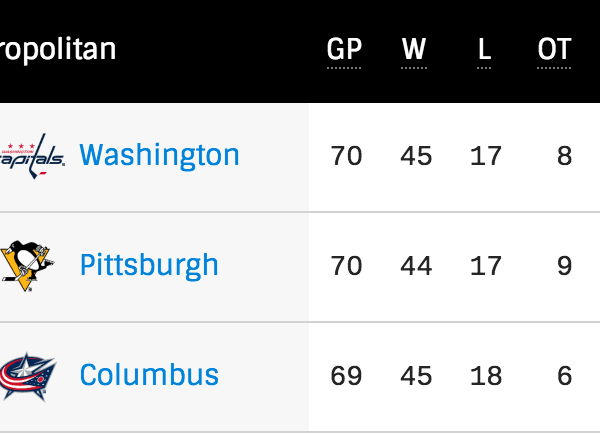Open the Washington team link
This screenshot has width=600, height=435.
(x=159, y=155)
